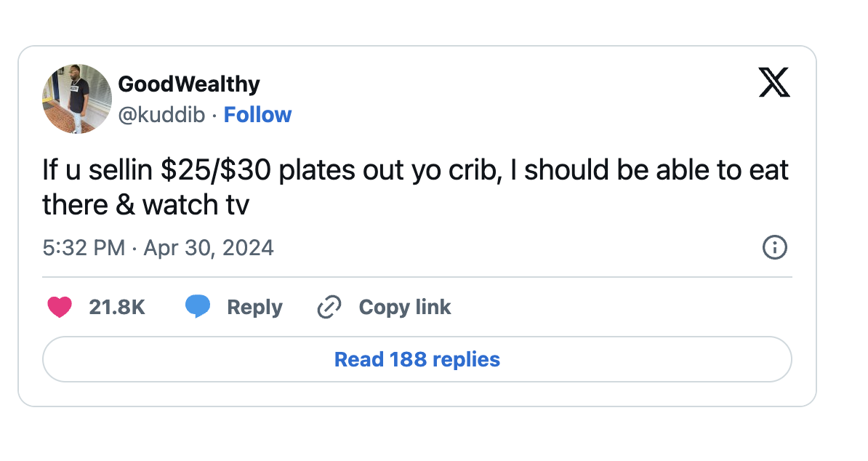Click the GoodWealthy display name
This screenshot has height=461, width=868.
[x=188, y=84]
